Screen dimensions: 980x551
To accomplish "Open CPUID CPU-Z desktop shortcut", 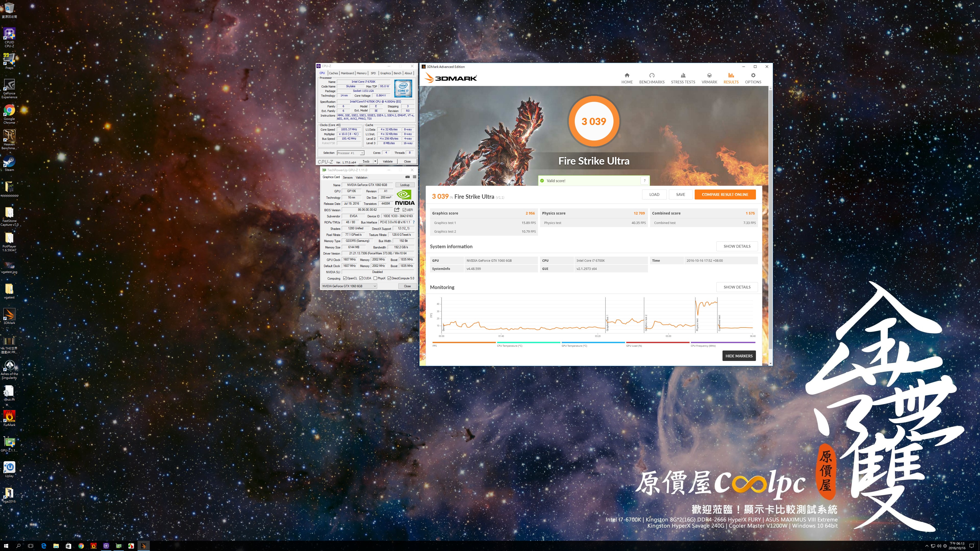I will point(9,37).
